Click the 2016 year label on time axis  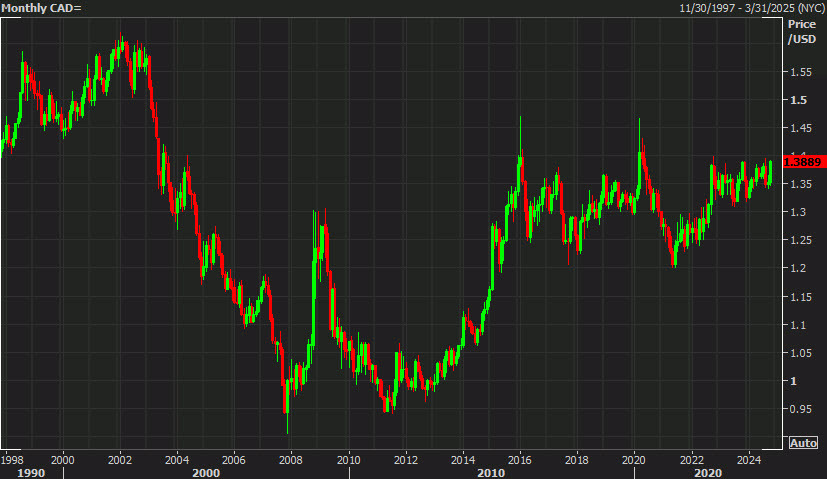click(520, 460)
